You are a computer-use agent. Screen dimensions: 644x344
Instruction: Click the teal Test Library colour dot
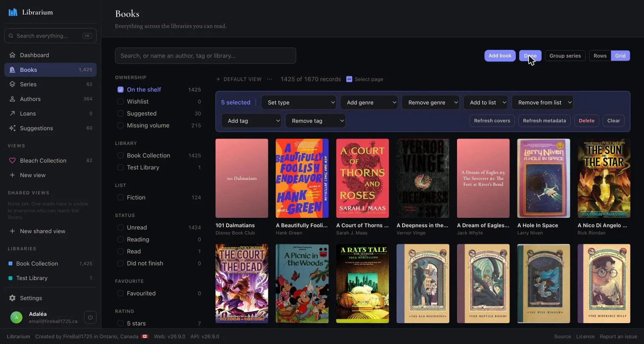click(x=11, y=278)
